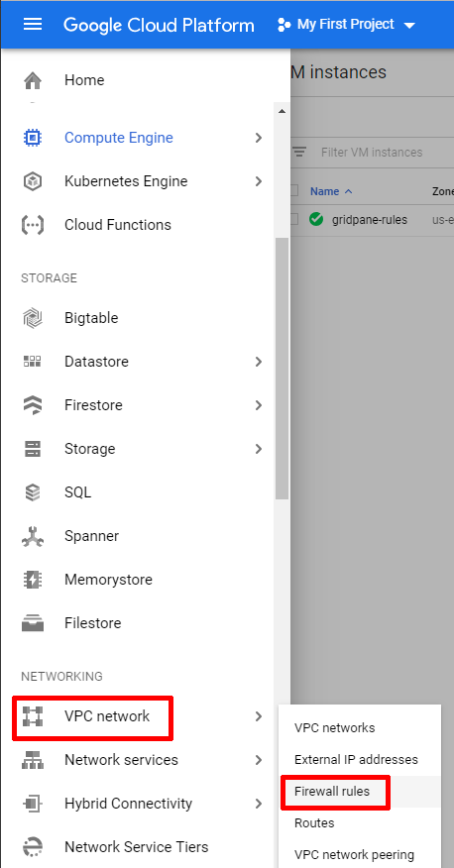Select the Memorystore icon
This screenshot has width=454, height=868.
pyautogui.click(x=33, y=580)
